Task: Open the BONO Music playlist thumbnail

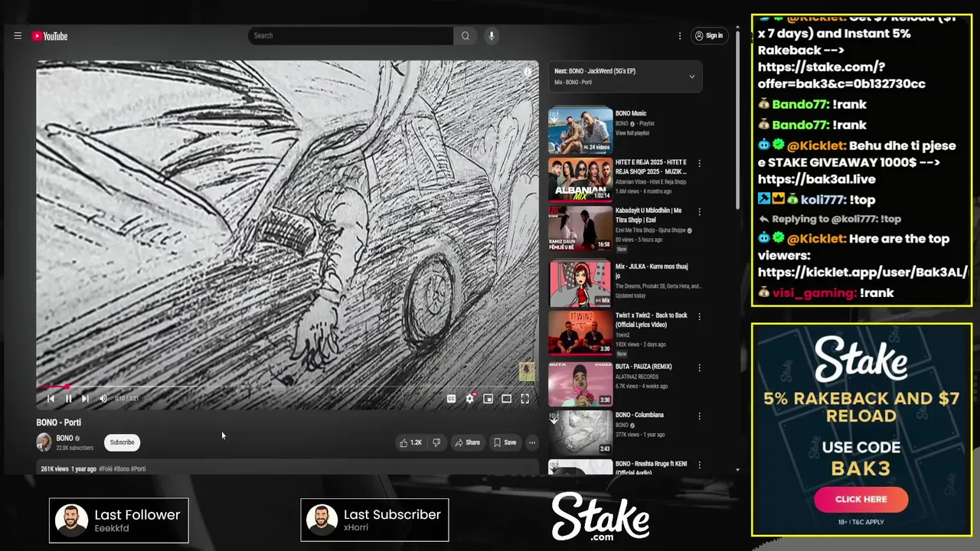Action: pos(580,132)
